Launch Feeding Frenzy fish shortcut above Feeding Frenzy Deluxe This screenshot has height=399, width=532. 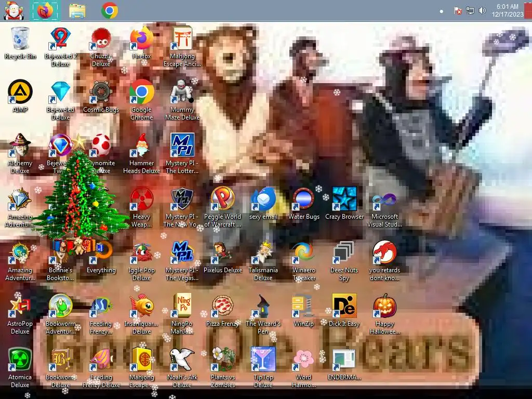[101, 314]
